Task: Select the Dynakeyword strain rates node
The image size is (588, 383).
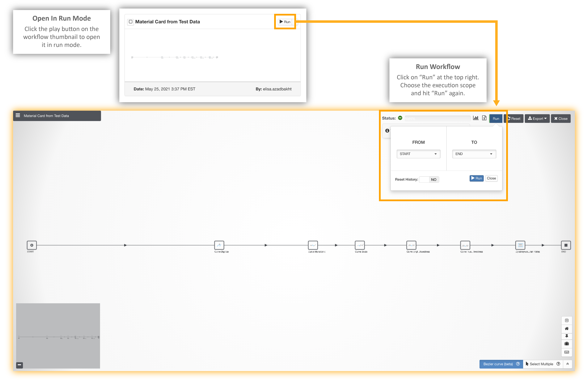Action: tap(520, 245)
